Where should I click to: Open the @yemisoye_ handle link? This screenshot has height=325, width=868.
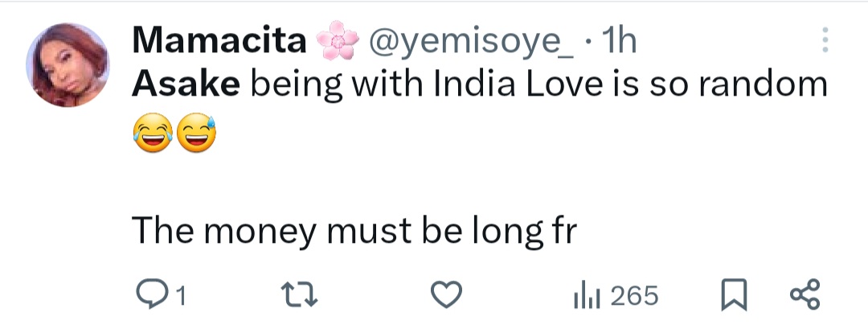pos(469,41)
